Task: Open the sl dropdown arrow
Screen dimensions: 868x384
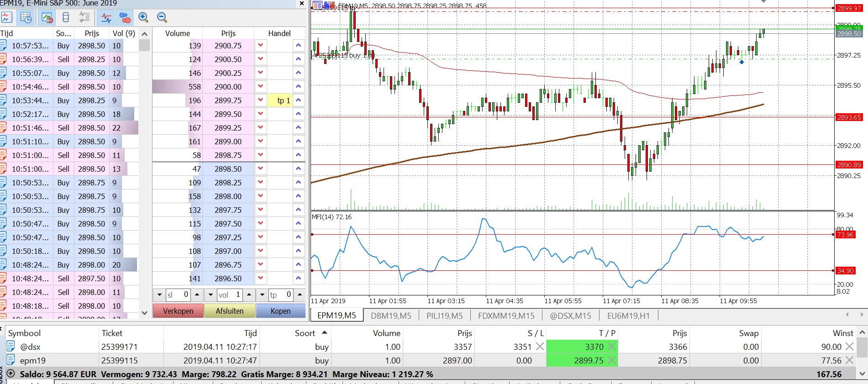Action: pyautogui.click(x=159, y=295)
